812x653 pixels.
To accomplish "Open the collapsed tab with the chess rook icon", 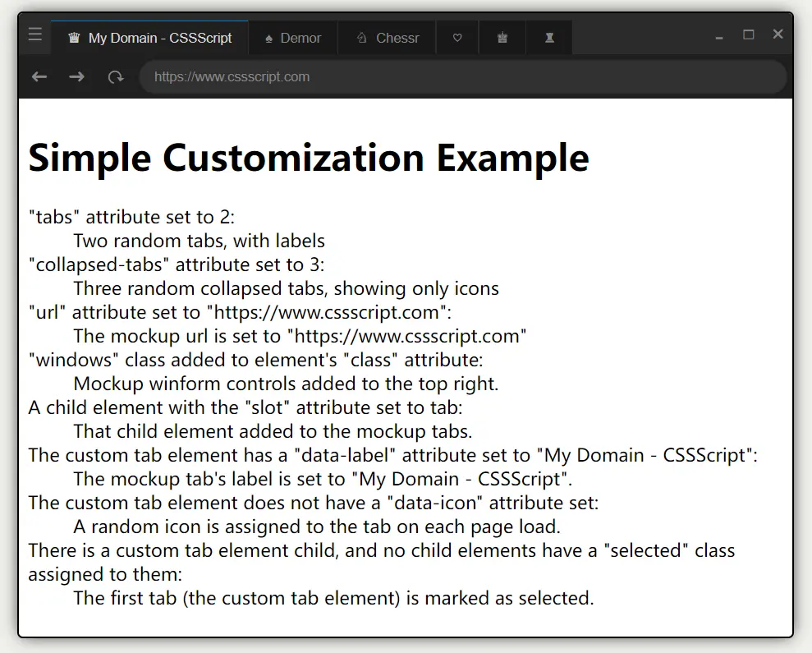I will click(548, 38).
